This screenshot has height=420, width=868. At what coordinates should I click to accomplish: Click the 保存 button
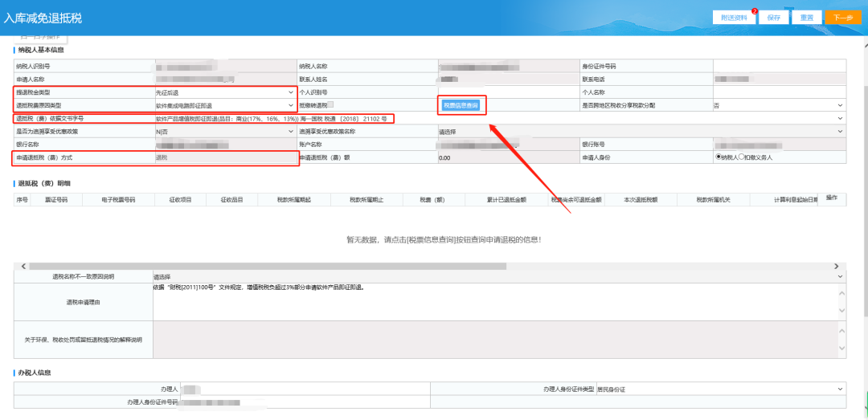pos(773,17)
